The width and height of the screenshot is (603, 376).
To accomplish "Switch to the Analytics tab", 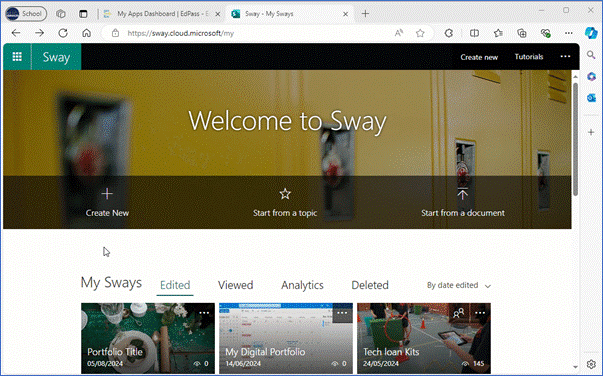I will 302,285.
